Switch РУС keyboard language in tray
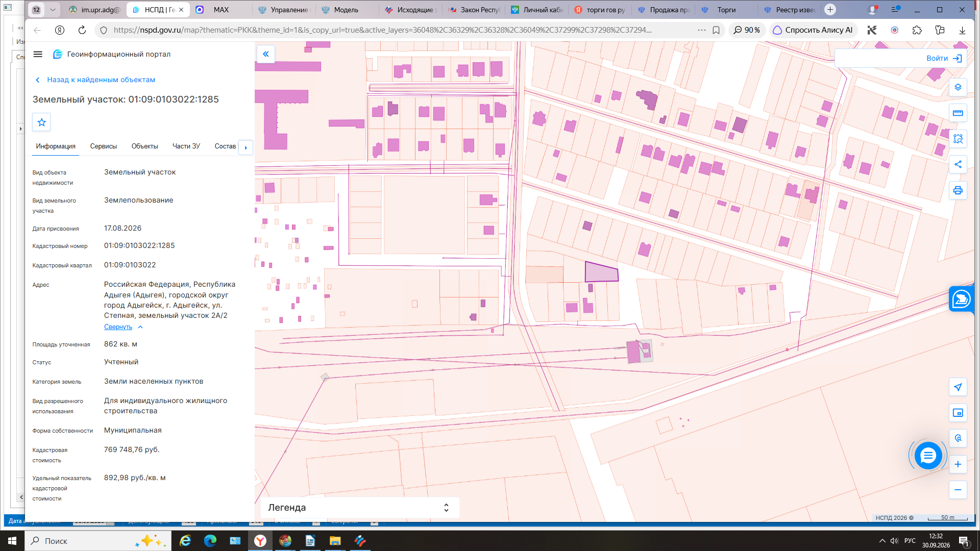The height and width of the screenshot is (551, 980). click(x=910, y=541)
